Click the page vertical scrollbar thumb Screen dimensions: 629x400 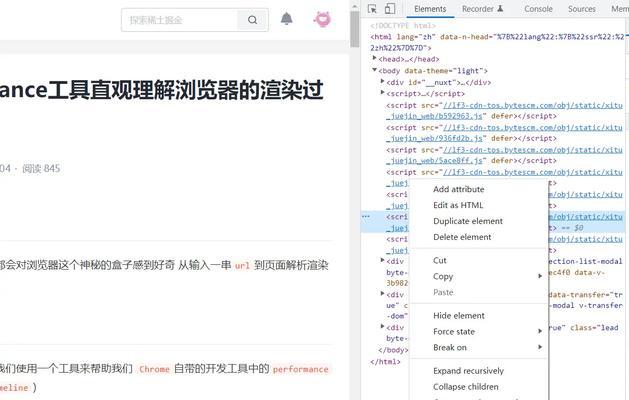[x=355, y=29]
